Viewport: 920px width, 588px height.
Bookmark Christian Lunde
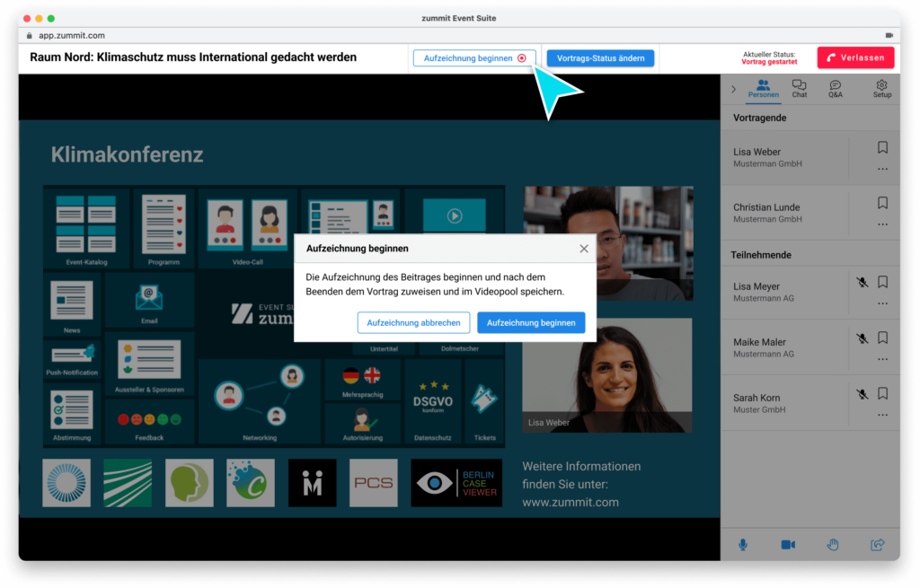tap(882, 203)
